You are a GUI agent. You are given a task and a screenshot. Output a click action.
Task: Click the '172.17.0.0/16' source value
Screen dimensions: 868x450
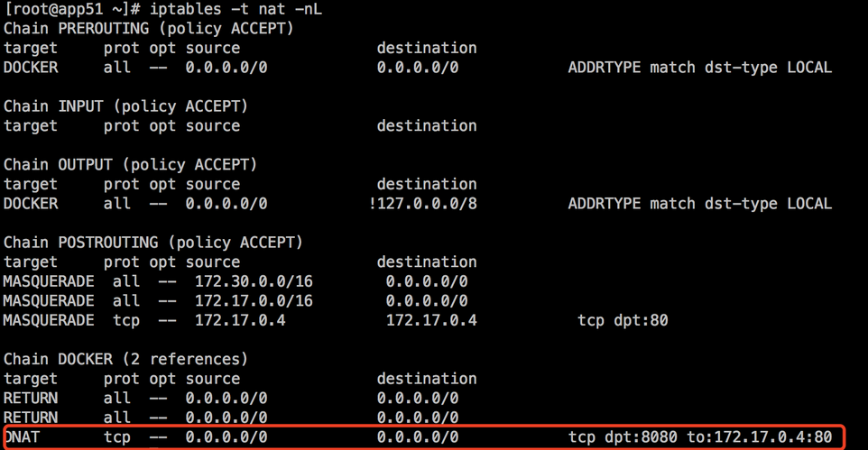click(x=254, y=301)
